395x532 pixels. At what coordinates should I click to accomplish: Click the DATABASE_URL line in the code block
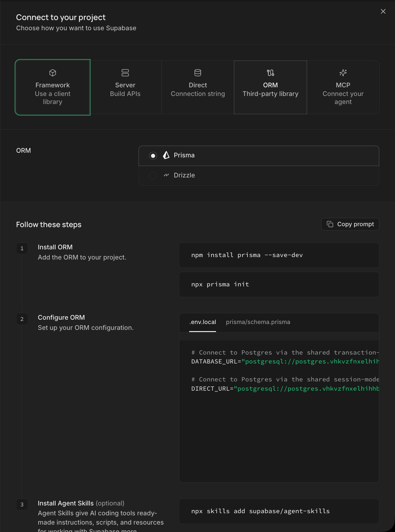pos(285,361)
